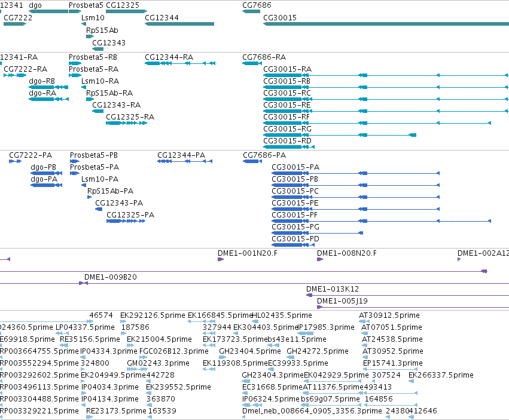The width and height of the screenshot is (509, 420).
Task: Select protein Lsm10-PA
Action: tap(100, 179)
